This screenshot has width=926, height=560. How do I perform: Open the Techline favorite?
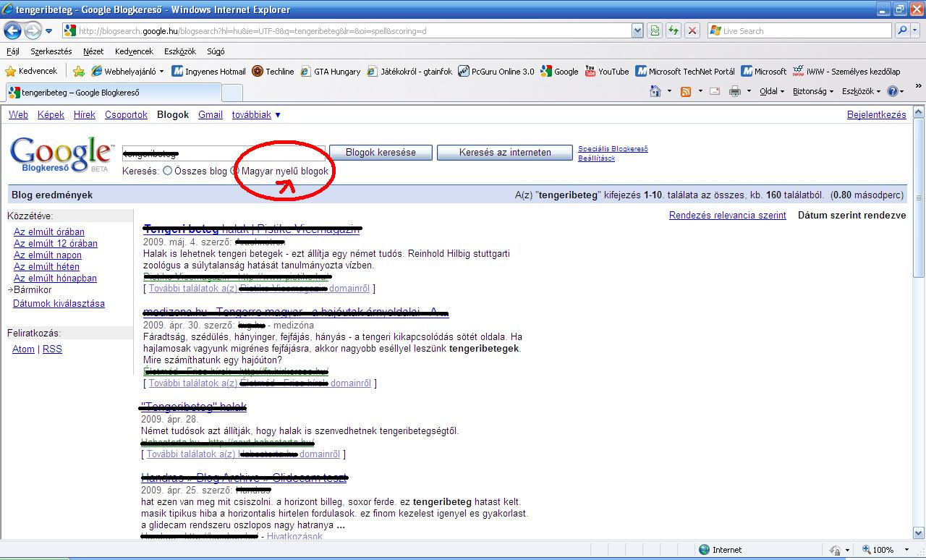[273, 71]
